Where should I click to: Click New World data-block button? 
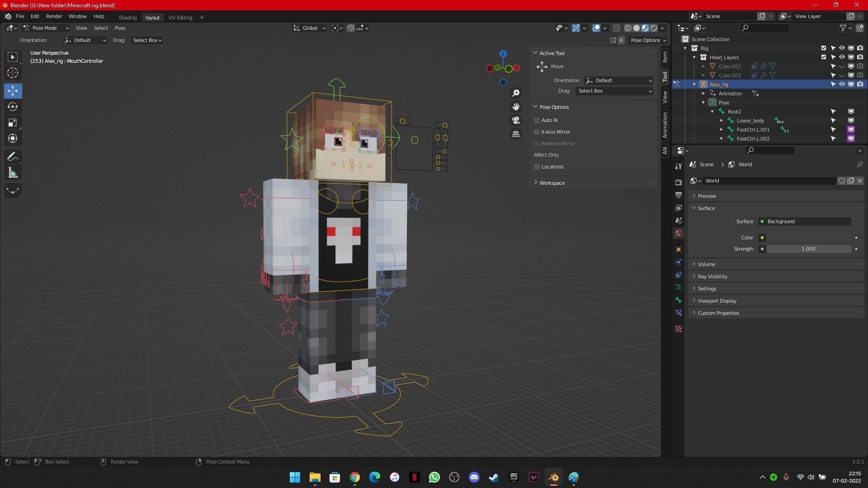point(851,181)
